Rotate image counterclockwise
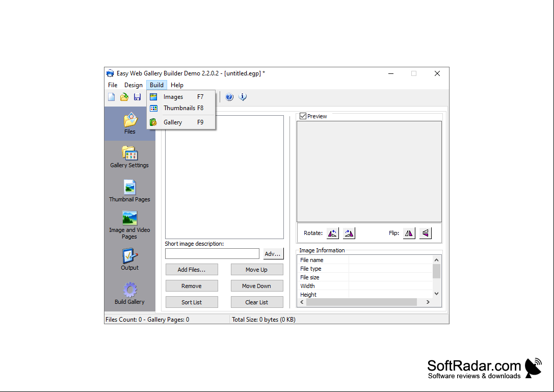The width and height of the screenshot is (554, 392). click(x=332, y=233)
